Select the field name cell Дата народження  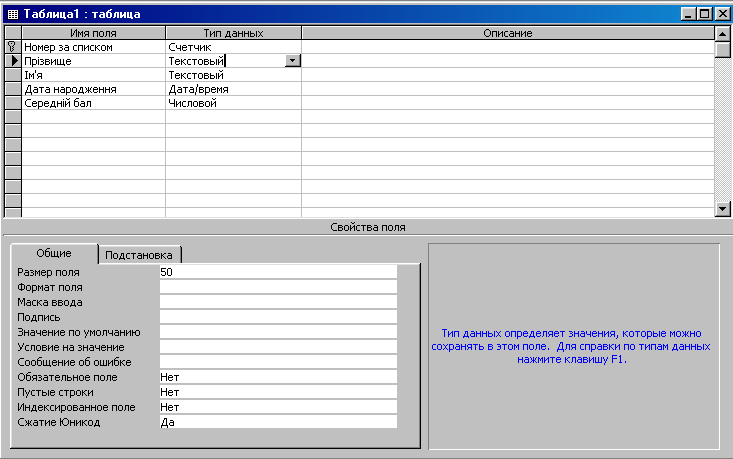tap(93, 89)
